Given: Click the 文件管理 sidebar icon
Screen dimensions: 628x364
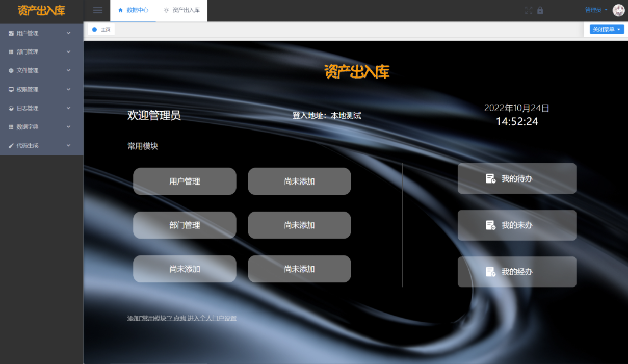Looking at the screenshot, I should [x=11, y=71].
